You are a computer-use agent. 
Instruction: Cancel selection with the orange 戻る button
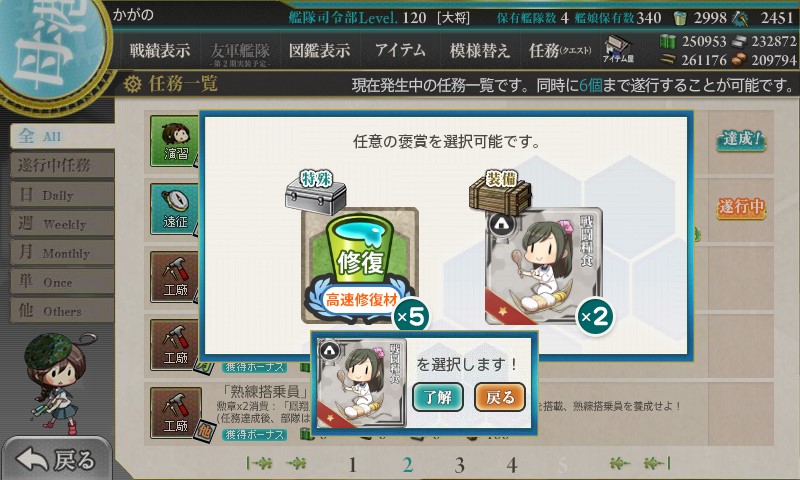tap(500, 397)
